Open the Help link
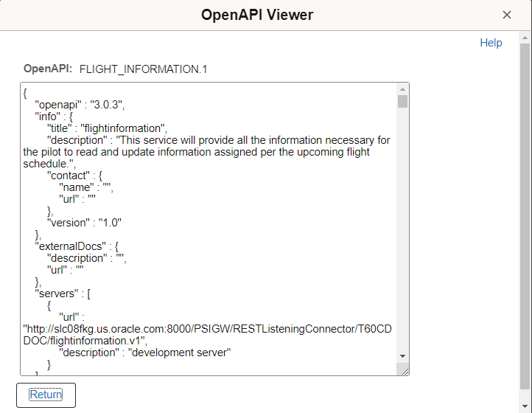This screenshot has height=413, width=532. click(x=491, y=43)
